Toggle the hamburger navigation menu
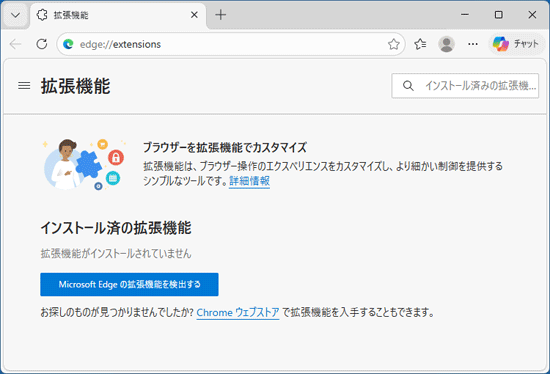Screen dimensions: 550x374 click(x=24, y=86)
